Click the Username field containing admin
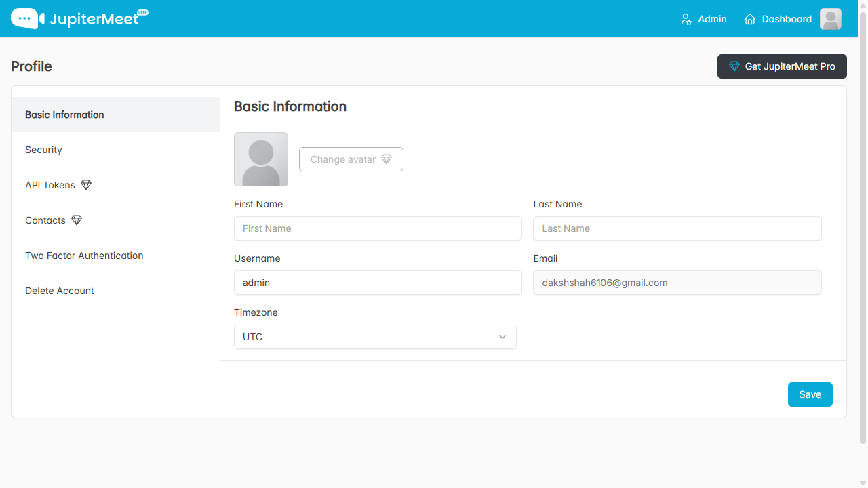 click(378, 283)
